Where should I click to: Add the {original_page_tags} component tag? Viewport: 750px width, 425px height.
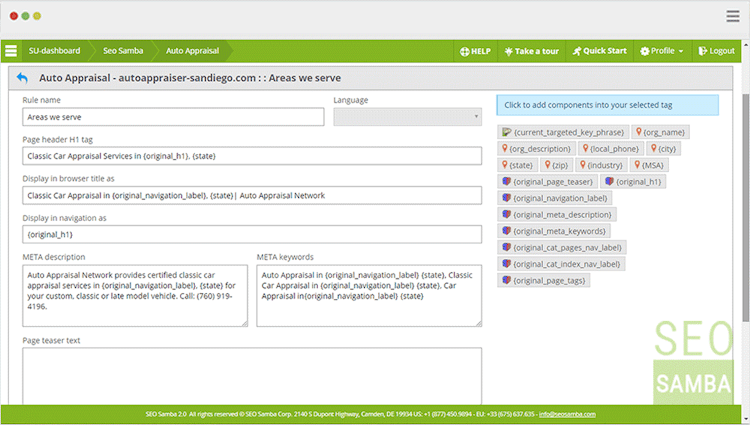coord(544,281)
